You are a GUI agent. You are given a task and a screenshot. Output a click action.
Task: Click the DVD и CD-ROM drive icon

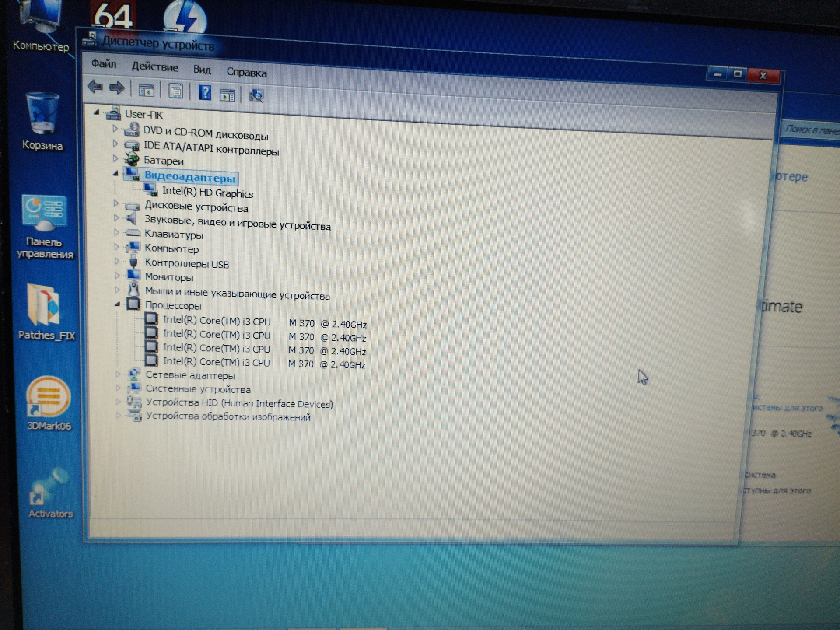[x=132, y=129]
